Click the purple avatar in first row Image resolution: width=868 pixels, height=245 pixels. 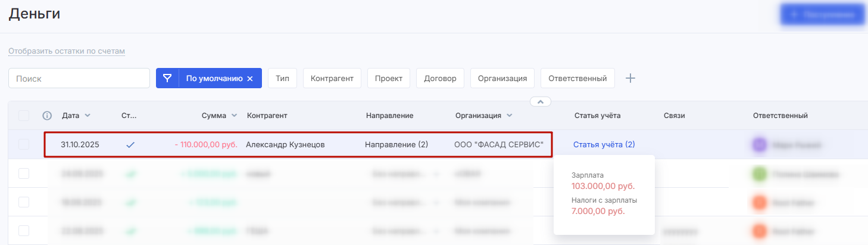[760, 145]
